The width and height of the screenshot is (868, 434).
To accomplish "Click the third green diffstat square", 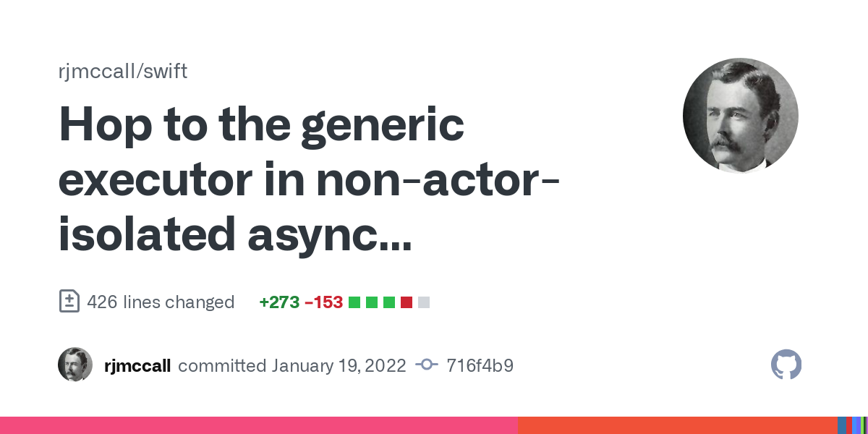I will click(389, 302).
